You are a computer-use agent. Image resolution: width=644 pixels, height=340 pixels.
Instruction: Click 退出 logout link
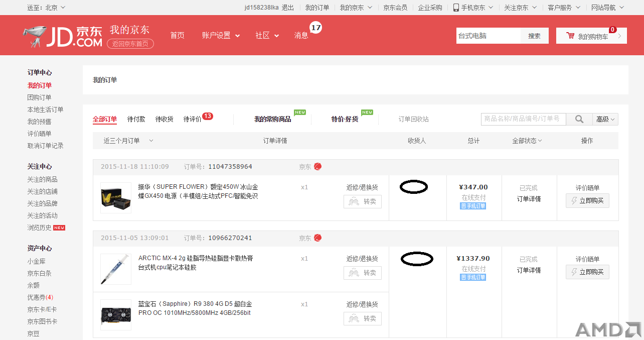point(288,8)
